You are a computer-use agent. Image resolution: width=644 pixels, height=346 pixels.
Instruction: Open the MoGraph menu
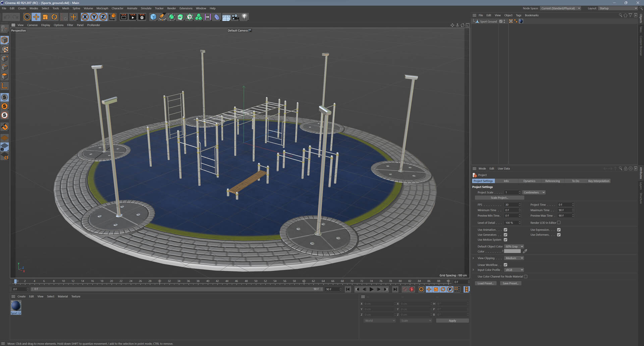102,8
